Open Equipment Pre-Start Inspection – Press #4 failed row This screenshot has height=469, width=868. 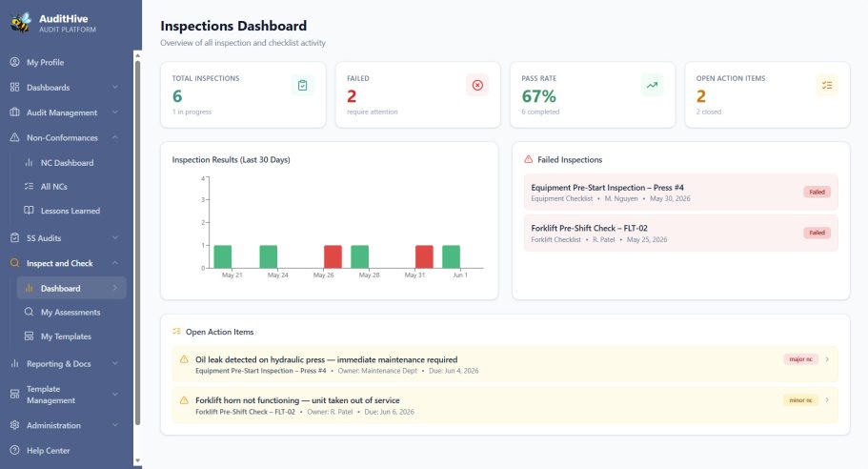(681, 193)
